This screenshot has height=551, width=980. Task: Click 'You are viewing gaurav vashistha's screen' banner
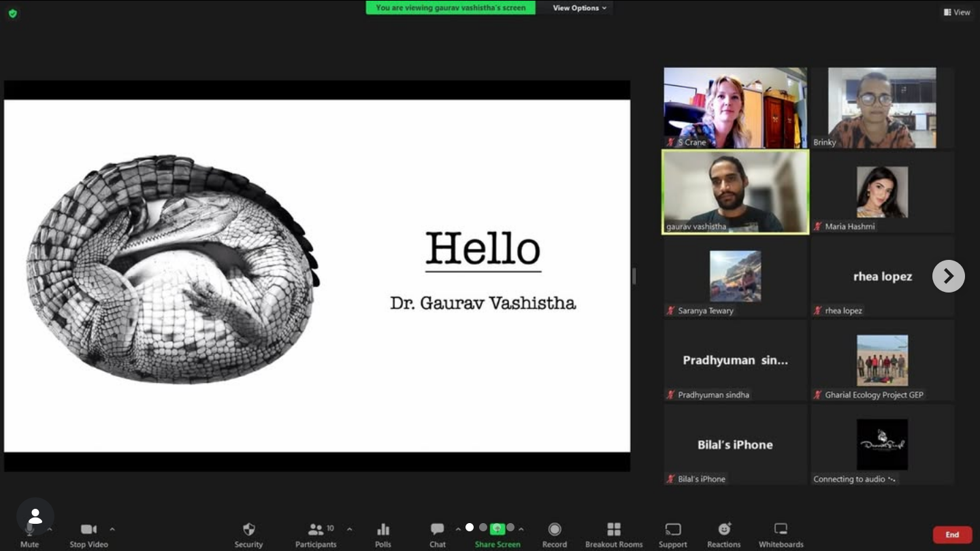pos(451,8)
